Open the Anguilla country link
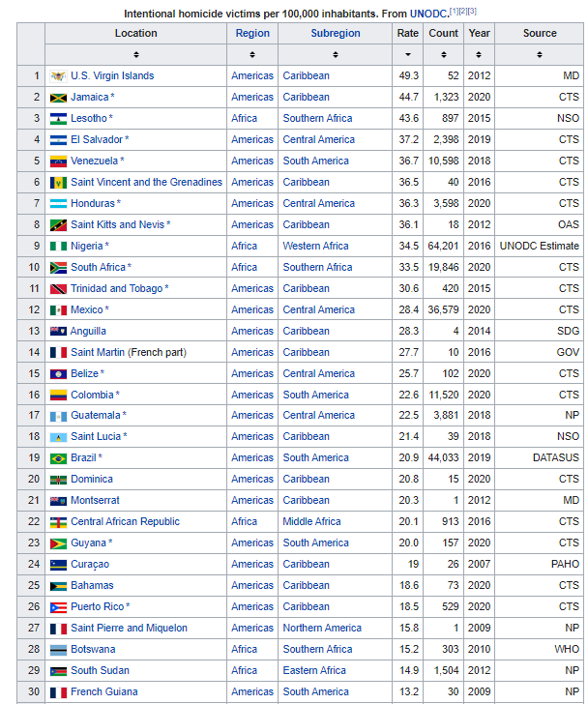This screenshot has width=588, height=704. (88, 332)
